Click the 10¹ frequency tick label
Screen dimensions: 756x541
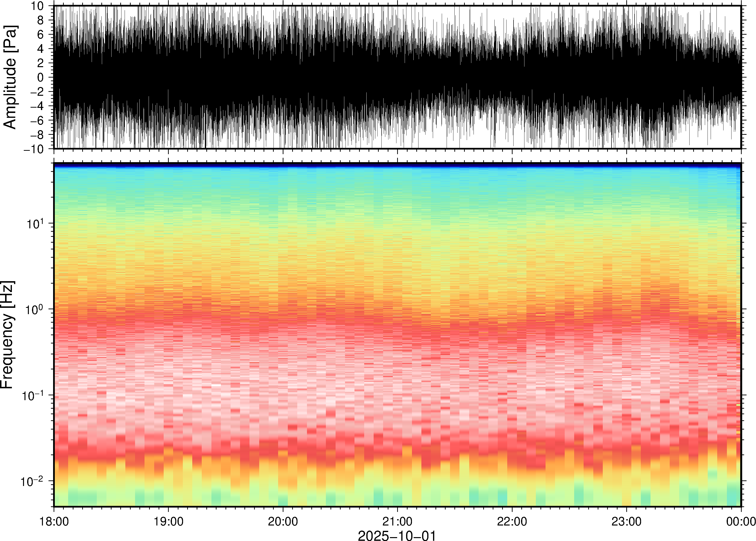(x=35, y=223)
